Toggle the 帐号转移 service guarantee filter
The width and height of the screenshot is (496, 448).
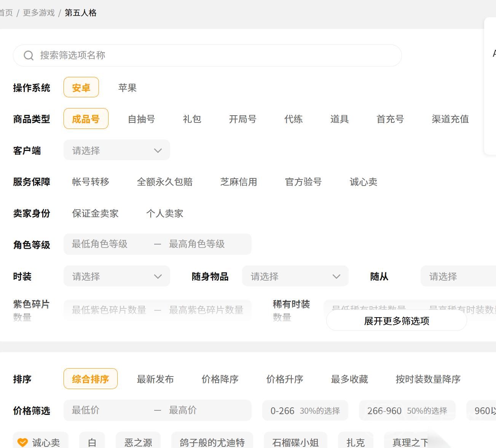(x=91, y=182)
